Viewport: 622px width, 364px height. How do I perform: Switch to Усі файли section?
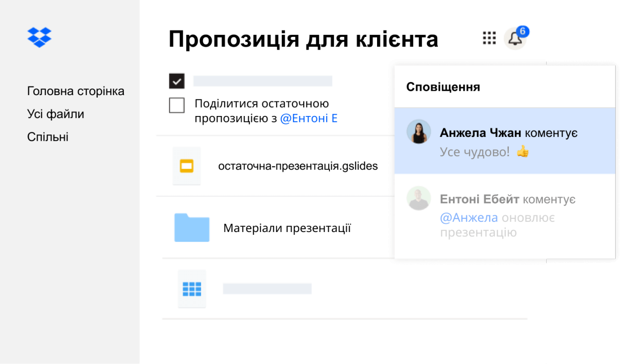pyautogui.click(x=56, y=114)
